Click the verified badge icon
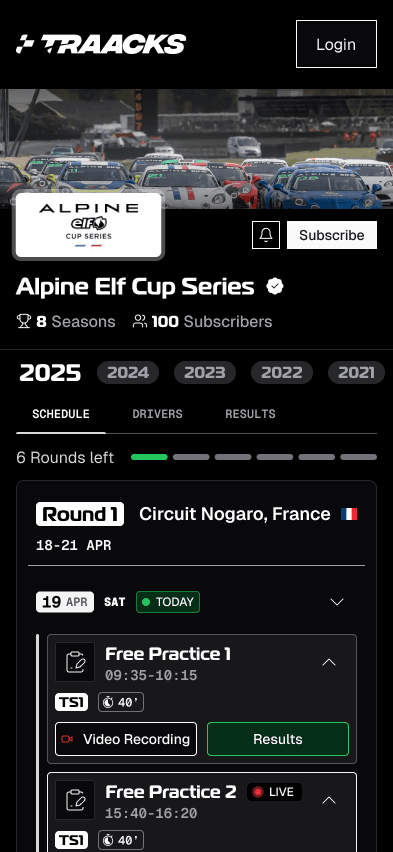 (x=275, y=286)
